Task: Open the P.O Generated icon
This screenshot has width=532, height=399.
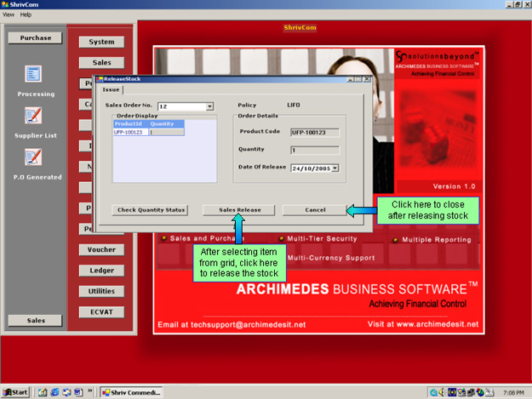Action: pyautogui.click(x=34, y=156)
